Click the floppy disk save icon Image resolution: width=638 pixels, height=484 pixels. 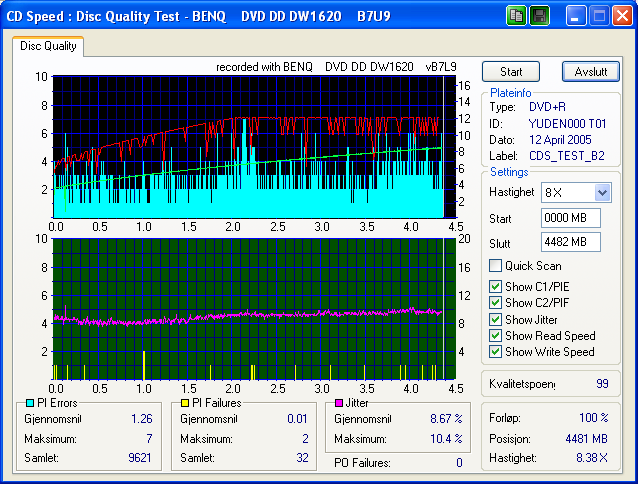tap(539, 16)
